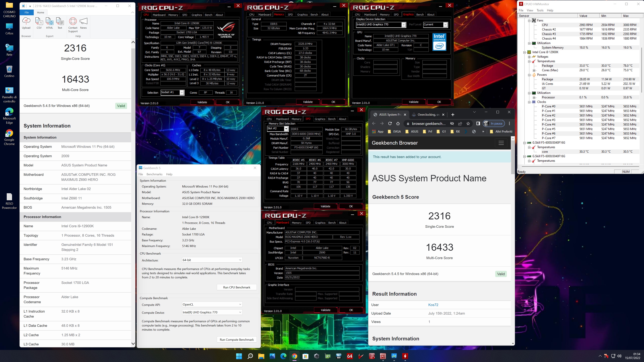Click the share page icon in address bar

[460, 123]
